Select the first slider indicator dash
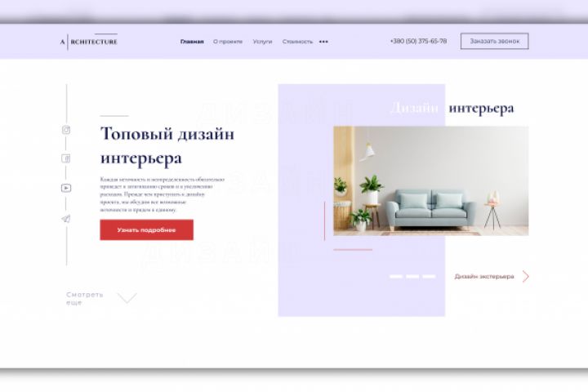 tap(396, 277)
